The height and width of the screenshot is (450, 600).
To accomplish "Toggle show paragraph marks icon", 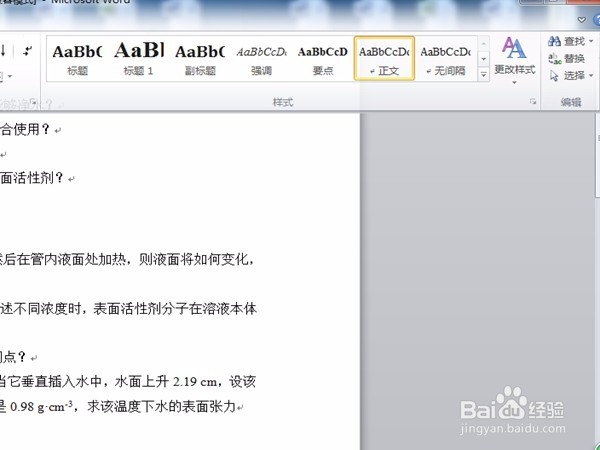I will click(x=27, y=51).
